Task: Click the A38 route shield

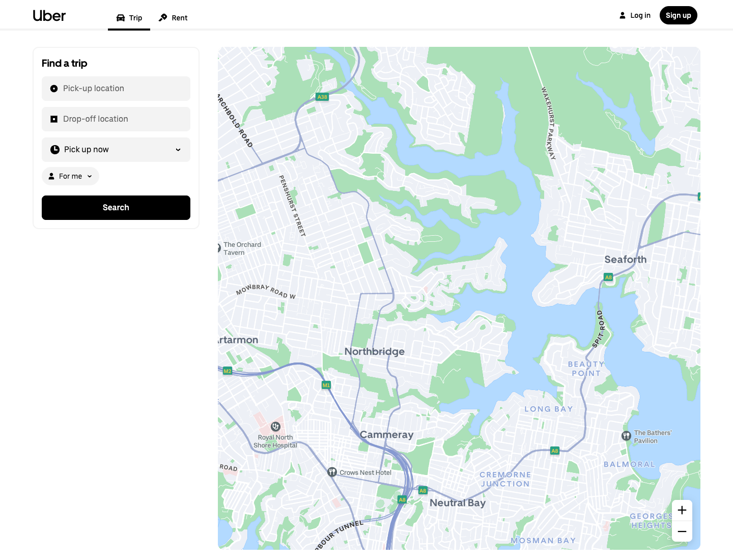Action: point(322,97)
